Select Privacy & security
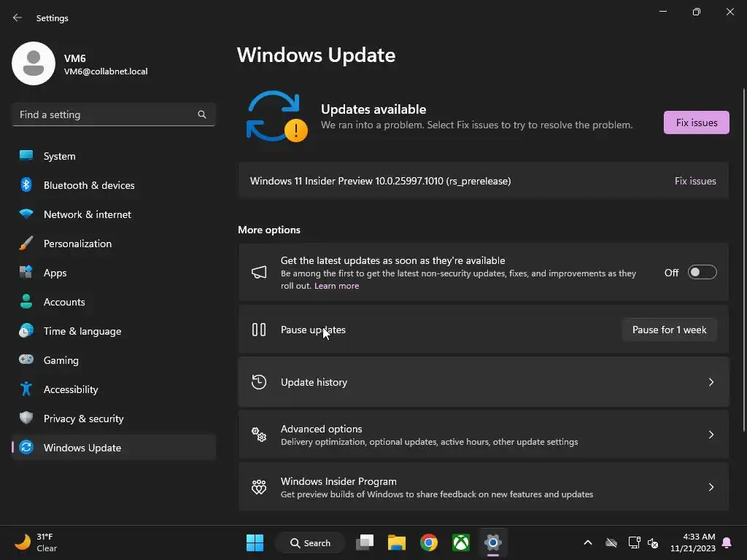 (x=113, y=418)
